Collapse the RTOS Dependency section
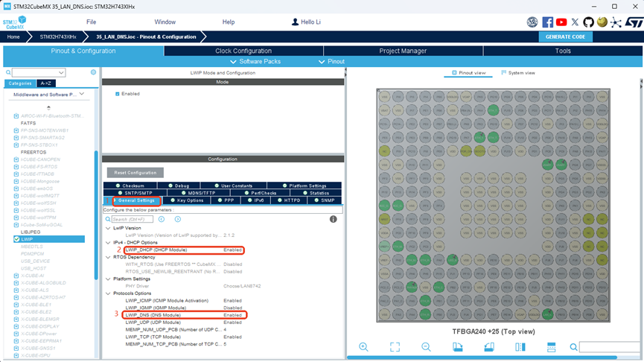Screen dimensions: 644x362 click(108, 257)
